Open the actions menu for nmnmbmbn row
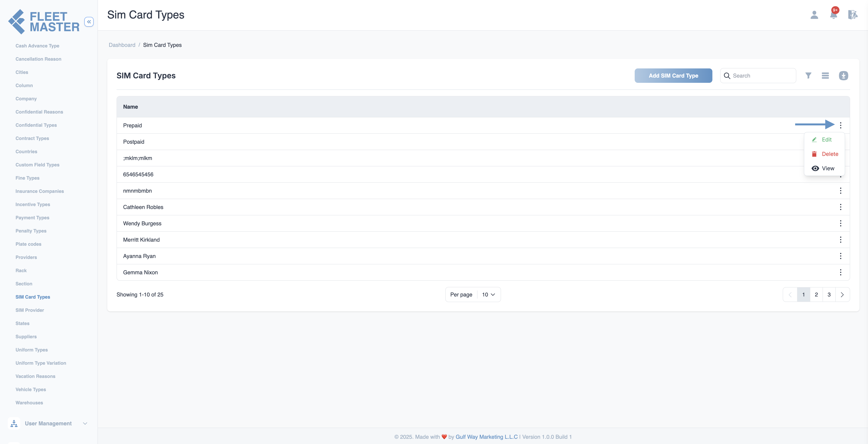 (x=840, y=191)
